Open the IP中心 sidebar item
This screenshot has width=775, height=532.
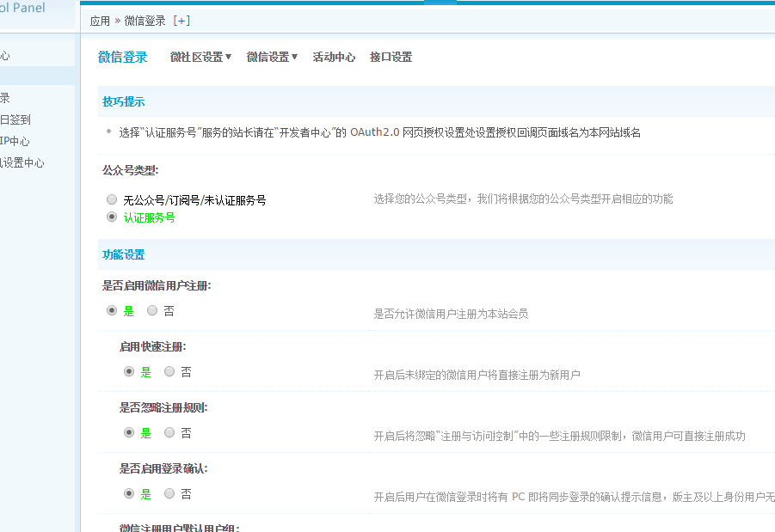click(15, 141)
